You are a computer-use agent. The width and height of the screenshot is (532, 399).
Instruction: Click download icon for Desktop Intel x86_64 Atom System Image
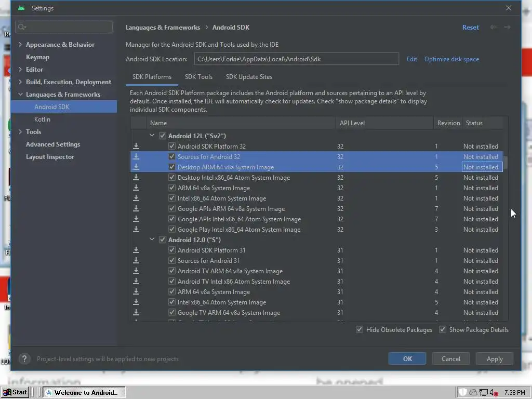click(x=136, y=178)
